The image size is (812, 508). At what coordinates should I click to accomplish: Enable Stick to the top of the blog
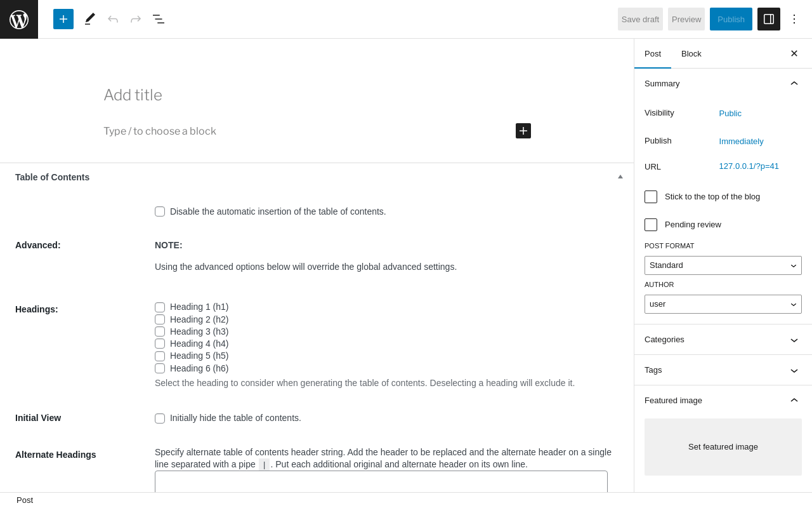coord(651,197)
